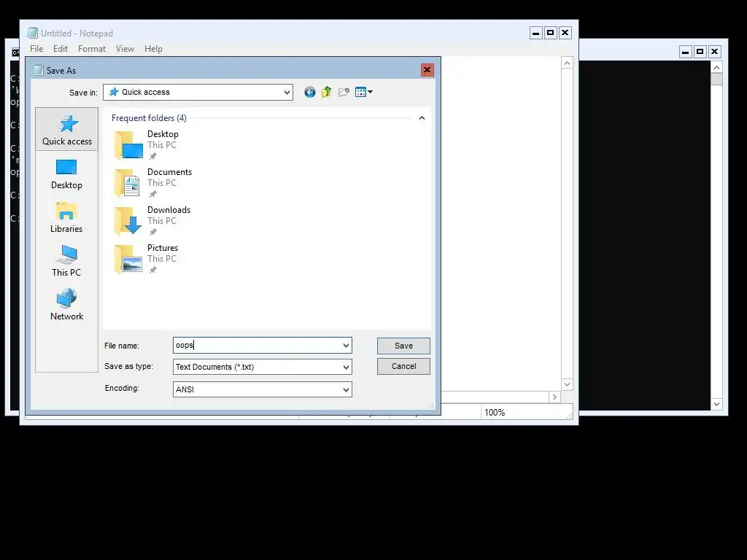Collapse the Frequent folders group
Image resolution: width=747 pixels, height=560 pixels.
[422, 118]
